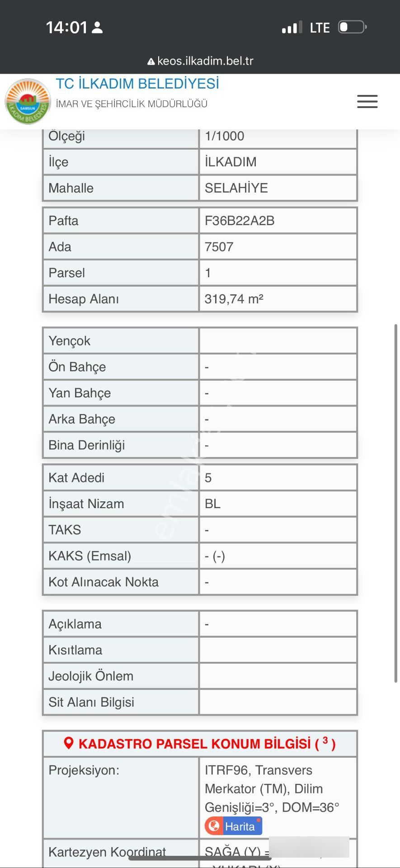Tap the Mahalle value SELAHİYE
Image resolution: width=400 pixels, height=868 pixels.
tap(236, 188)
